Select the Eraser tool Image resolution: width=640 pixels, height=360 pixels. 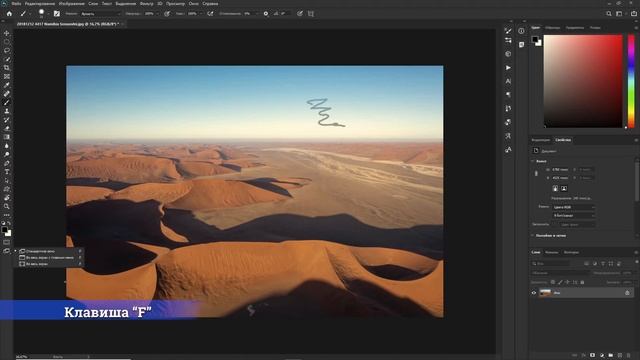(7, 129)
